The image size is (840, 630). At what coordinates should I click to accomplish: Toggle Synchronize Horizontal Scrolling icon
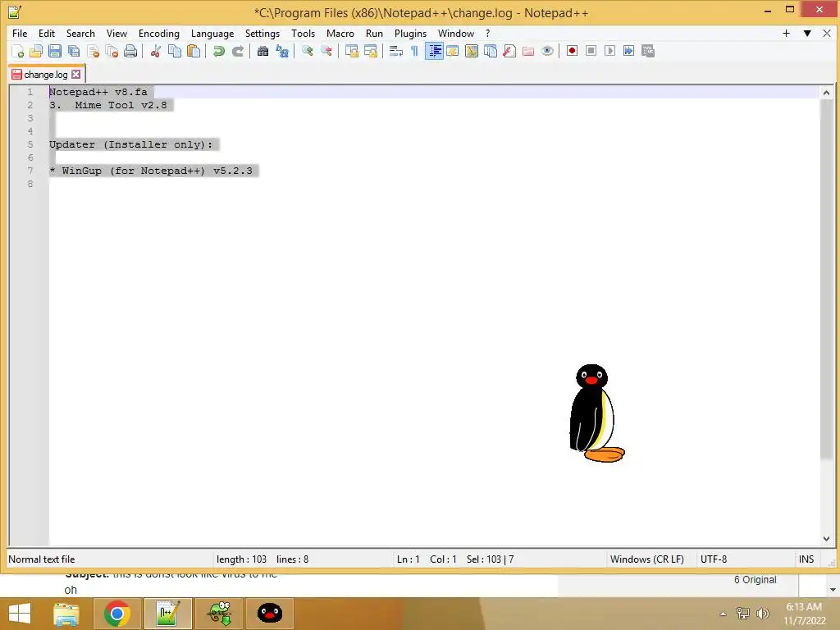tap(370, 51)
